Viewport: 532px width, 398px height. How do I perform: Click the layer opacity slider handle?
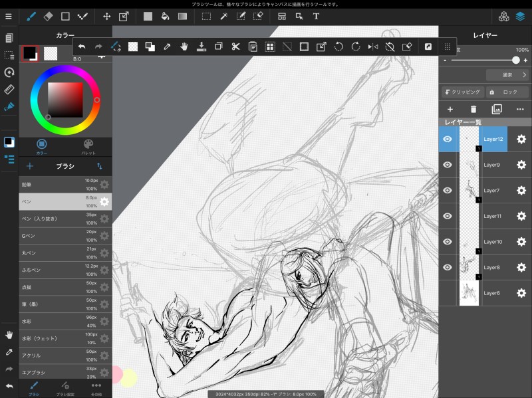(516, 60)
